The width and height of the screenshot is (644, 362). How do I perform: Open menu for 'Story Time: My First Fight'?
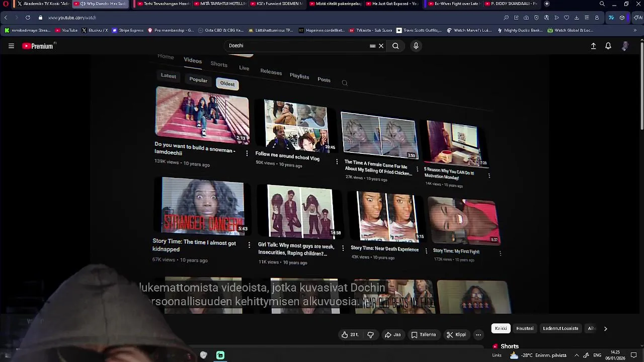pyautogui.click(x=500, y=253)
